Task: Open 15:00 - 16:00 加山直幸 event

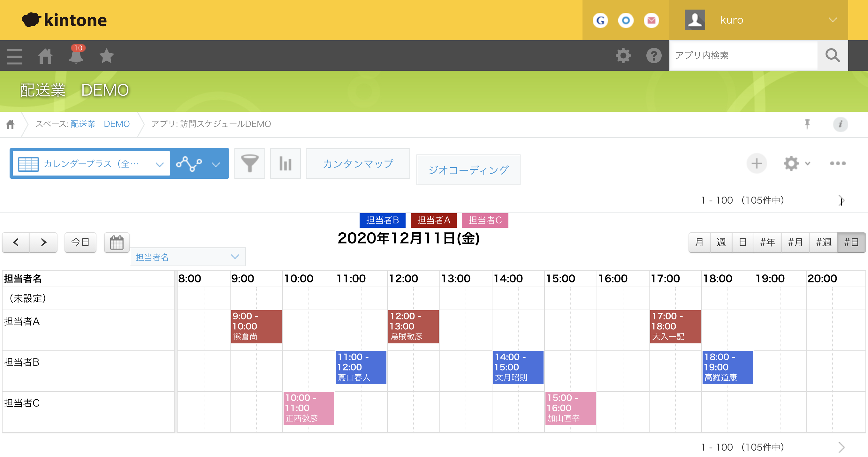Action: pyautogui.click(x=570, y=408)
